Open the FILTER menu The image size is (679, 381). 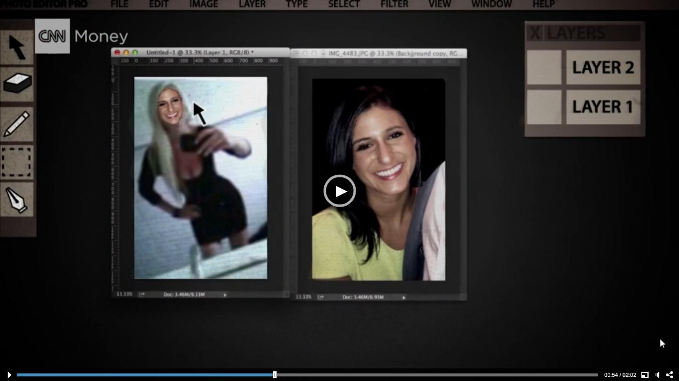tap(394, 4)
